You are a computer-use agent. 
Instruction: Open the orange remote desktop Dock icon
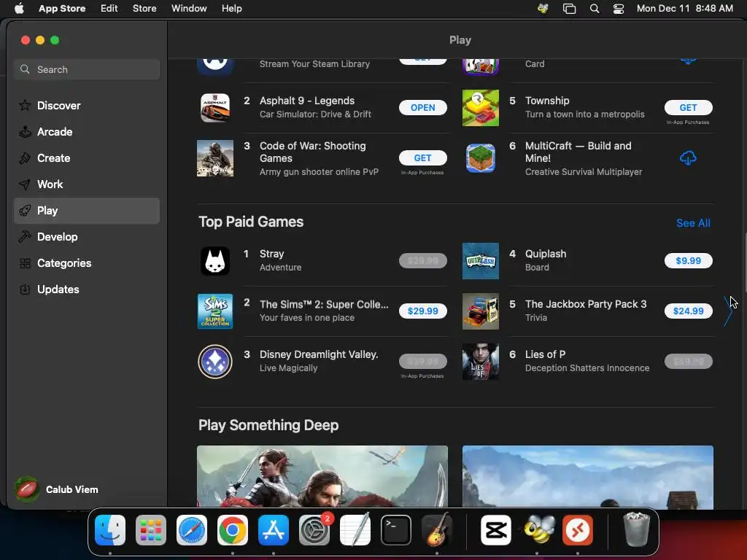point(578,530)
